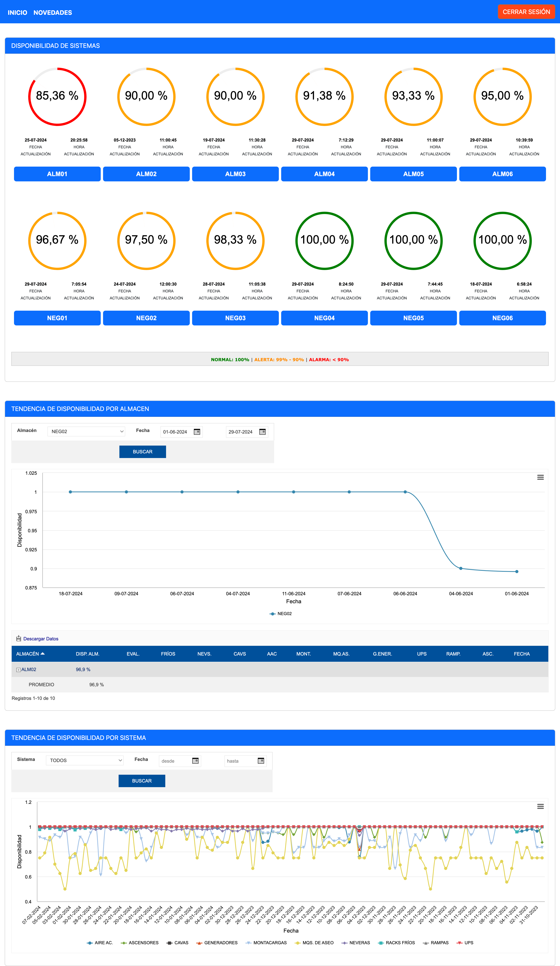The height and width of the screenshot is (966, 560).
Task: Open calendar icon beside 'desde' field
Action: 195,761
